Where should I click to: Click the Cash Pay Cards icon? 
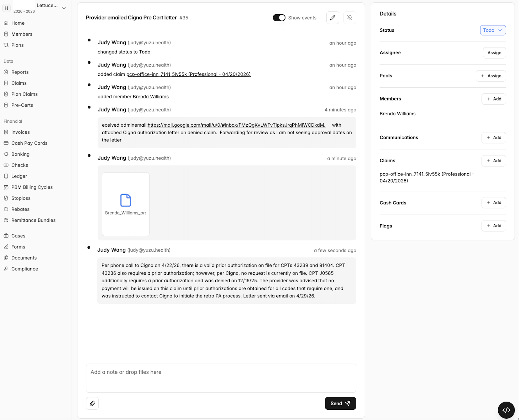6,143
